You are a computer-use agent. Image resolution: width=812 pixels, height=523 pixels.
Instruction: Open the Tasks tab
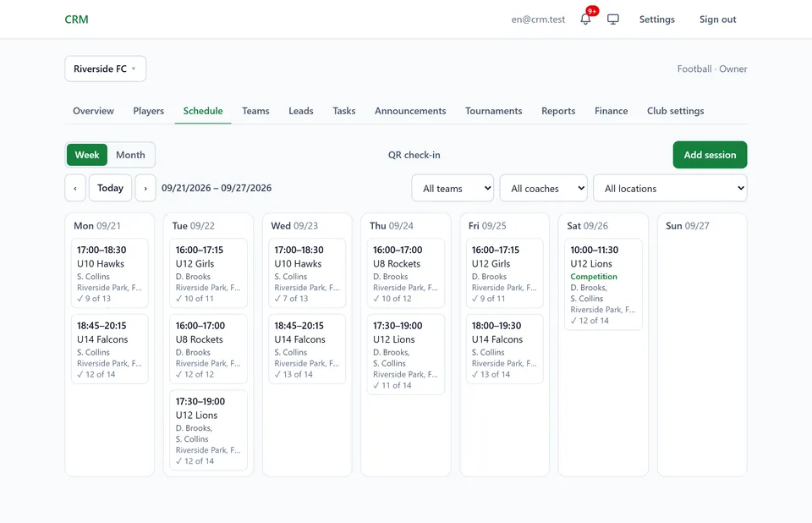pyautogui.click(x=344, y=111)
